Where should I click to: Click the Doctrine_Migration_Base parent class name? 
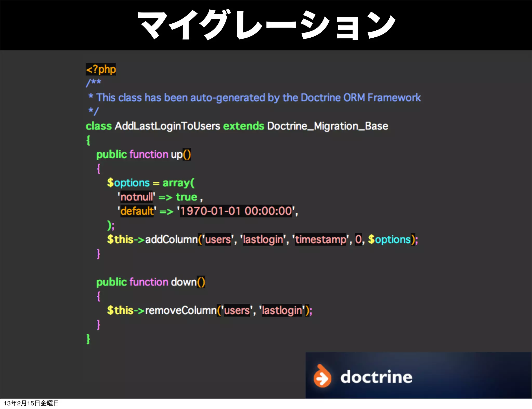tap(327, 126)
